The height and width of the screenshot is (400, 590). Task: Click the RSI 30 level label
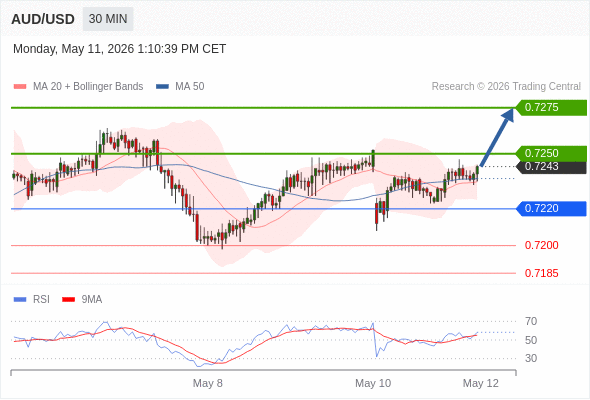pyautogui.click(x=531, y=358)
